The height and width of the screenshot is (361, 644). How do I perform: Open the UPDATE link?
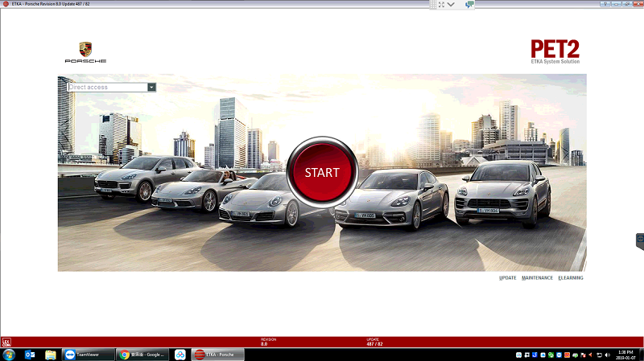point(508,277)
